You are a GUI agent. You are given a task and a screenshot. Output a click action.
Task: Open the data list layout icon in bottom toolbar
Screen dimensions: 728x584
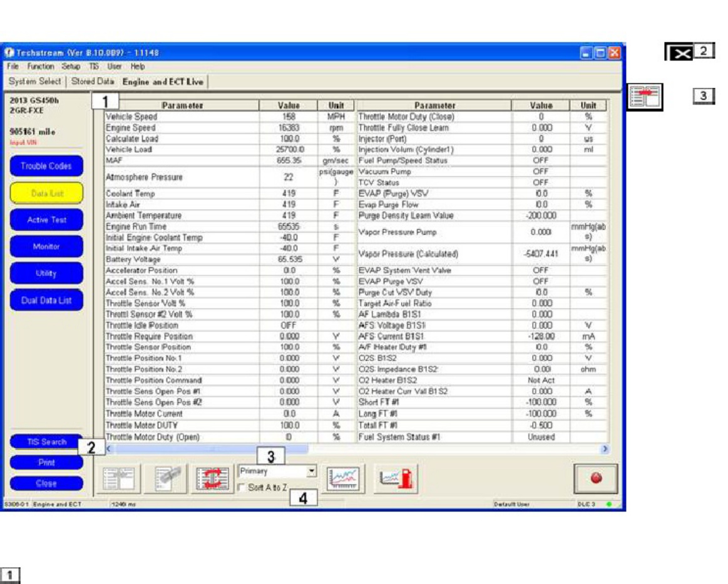click(119, 478)
